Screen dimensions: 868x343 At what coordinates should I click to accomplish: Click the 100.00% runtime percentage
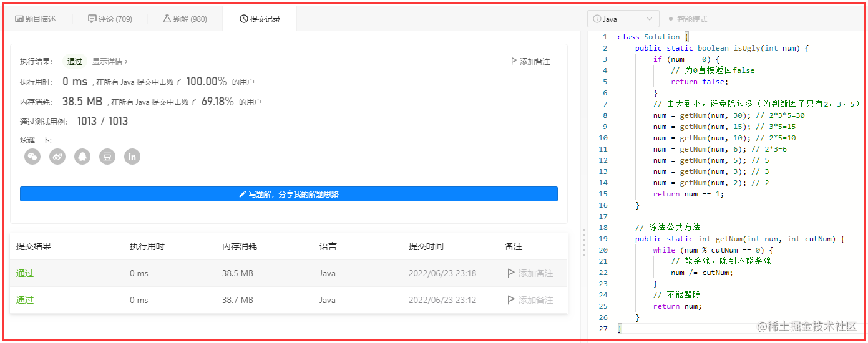207,82
